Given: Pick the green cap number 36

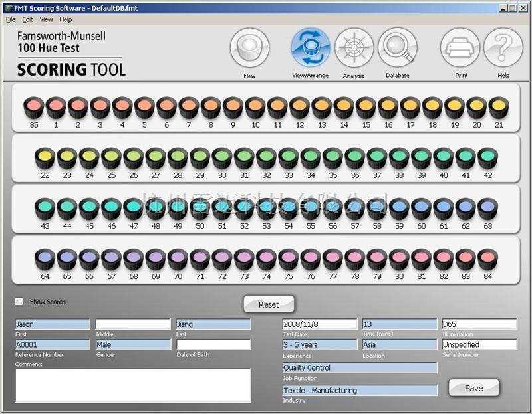Looking at the screenshot, I should coord(355,158).
